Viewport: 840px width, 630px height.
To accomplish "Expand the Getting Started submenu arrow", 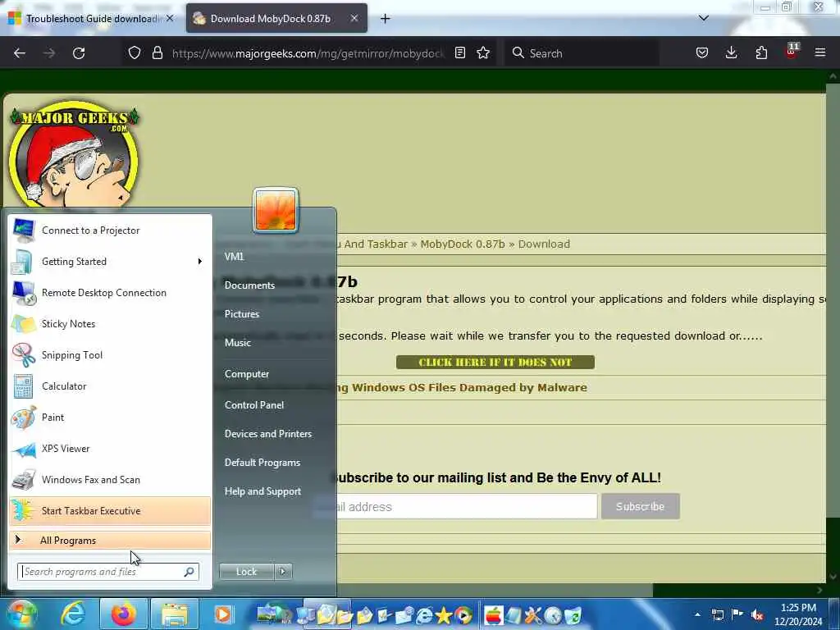I will pos(200,262).
